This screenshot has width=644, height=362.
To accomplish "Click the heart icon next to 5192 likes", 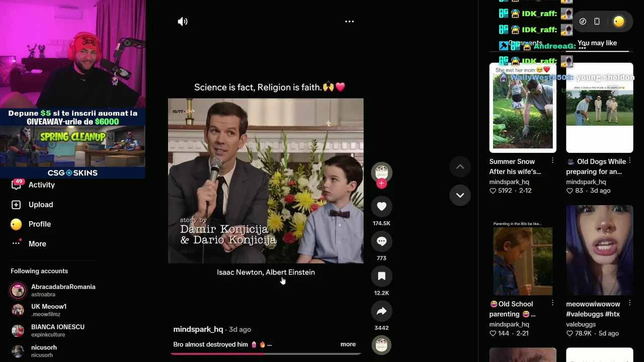I will click(493, 191).
